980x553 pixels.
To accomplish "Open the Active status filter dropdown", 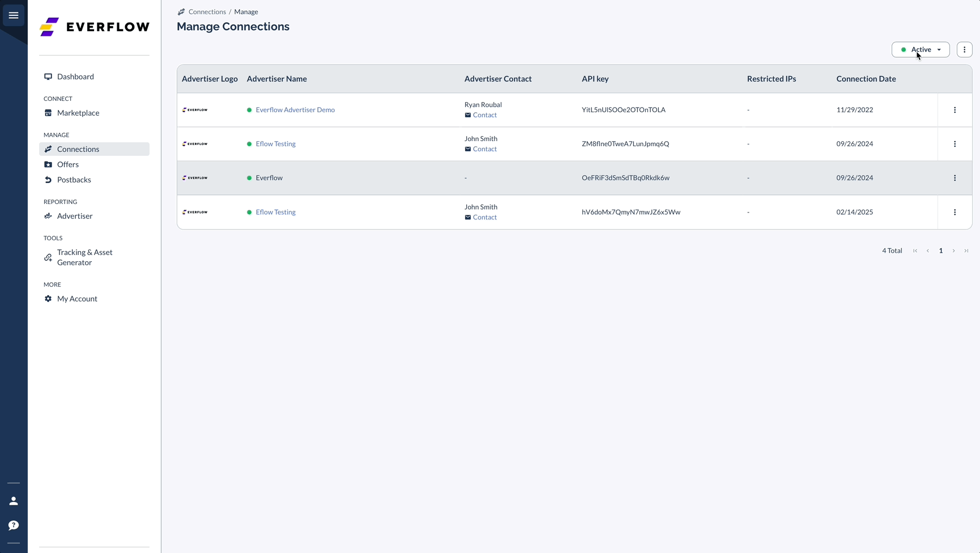I will 921,50.
